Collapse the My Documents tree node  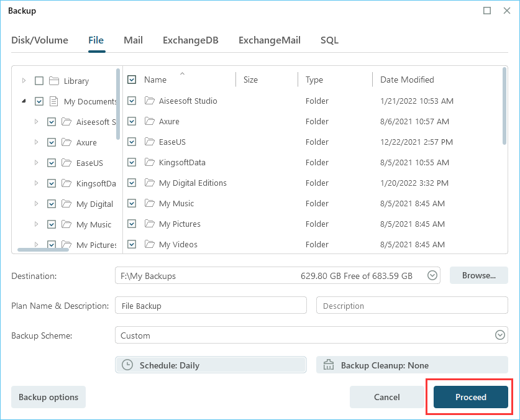pos(24,101)
